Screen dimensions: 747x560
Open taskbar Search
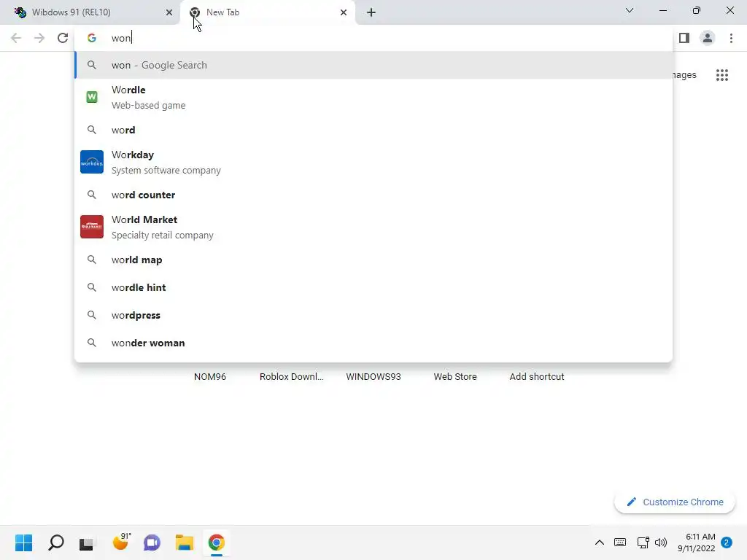tap(56, 542)
